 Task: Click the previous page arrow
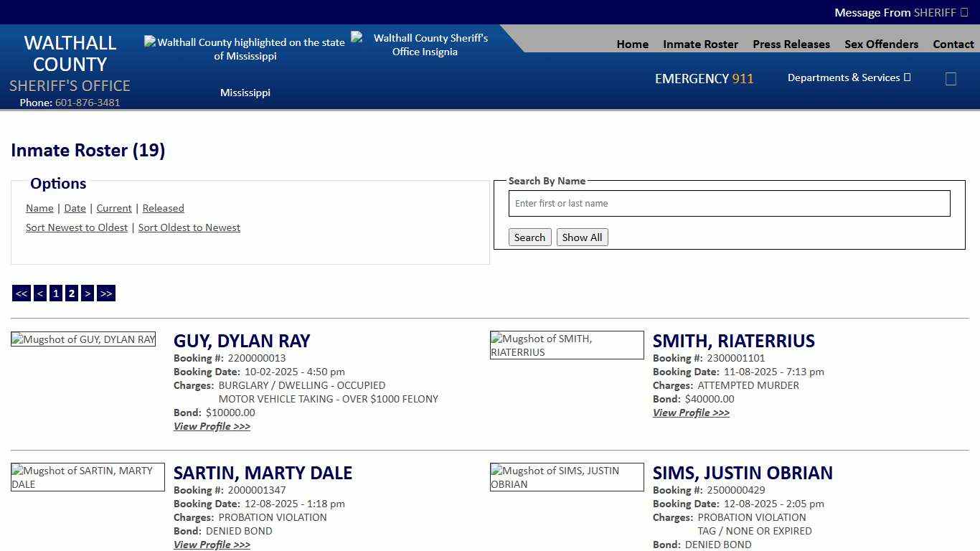click(39, 293)
